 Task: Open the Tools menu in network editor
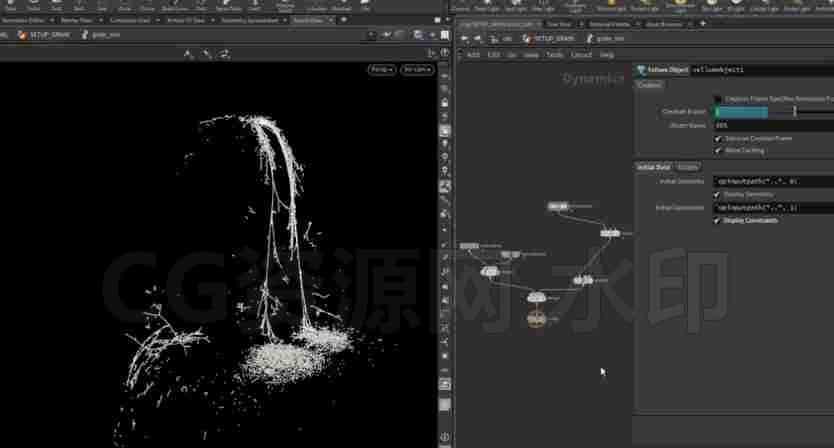tap(554, 55)
